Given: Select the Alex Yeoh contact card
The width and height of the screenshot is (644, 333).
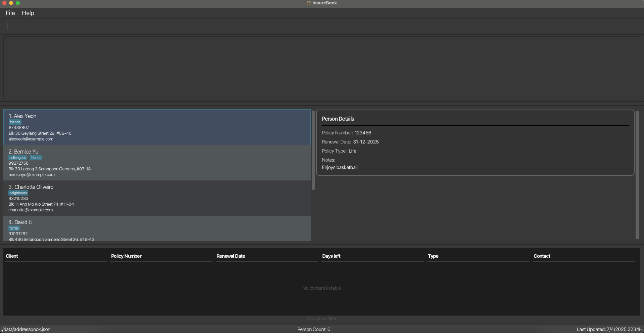Looking at the screenshot, I should point(157,127).
